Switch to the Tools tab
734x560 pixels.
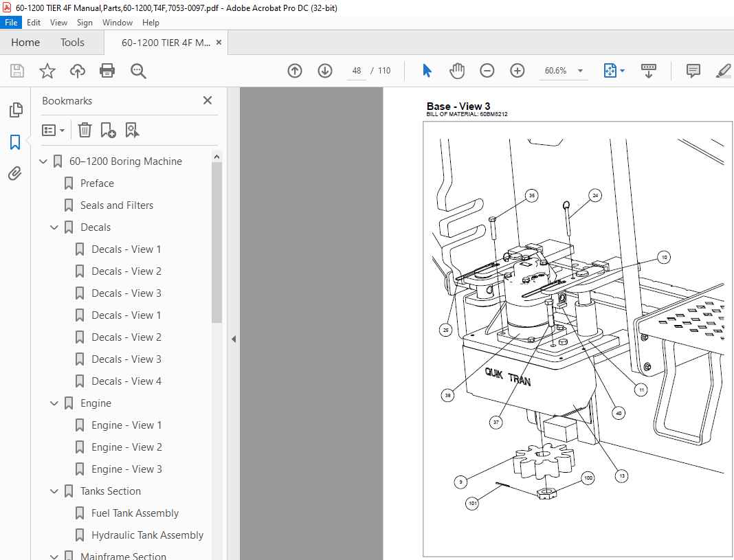pos(72,43)
